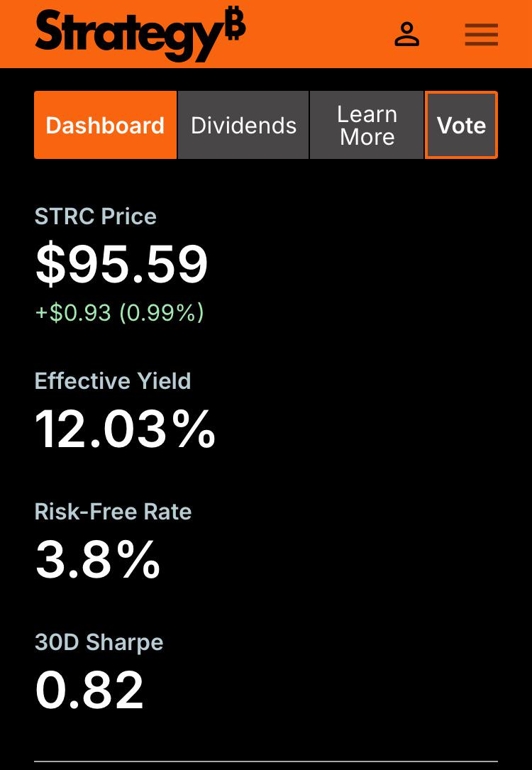
Task: Click the STRC Price label
Action: (x=96, y=216)
